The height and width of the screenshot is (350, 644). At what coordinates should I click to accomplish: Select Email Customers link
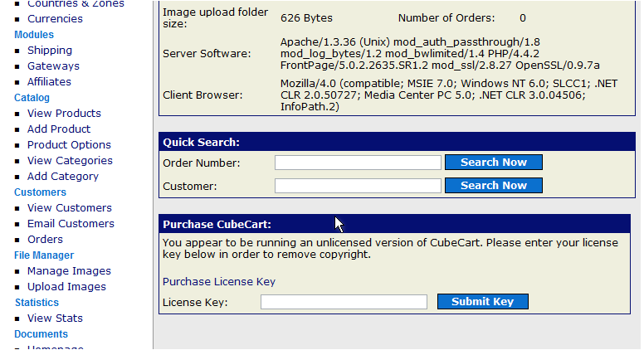tap(71, 224)
